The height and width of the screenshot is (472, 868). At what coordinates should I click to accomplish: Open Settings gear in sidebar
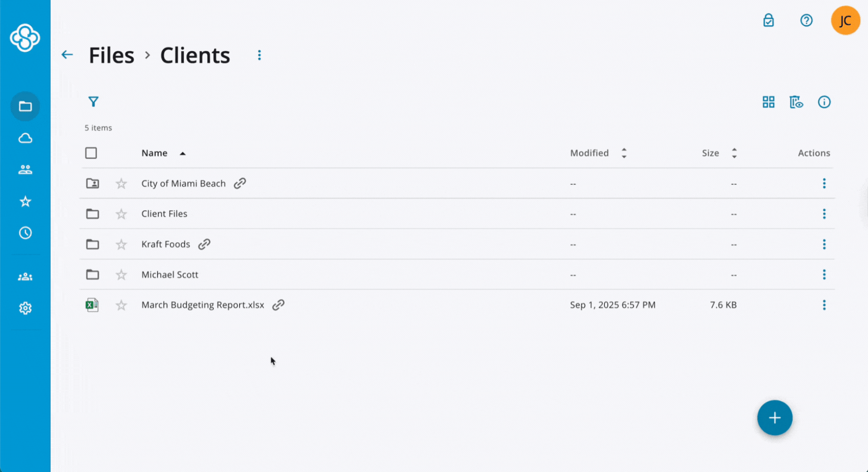(25, 308)
